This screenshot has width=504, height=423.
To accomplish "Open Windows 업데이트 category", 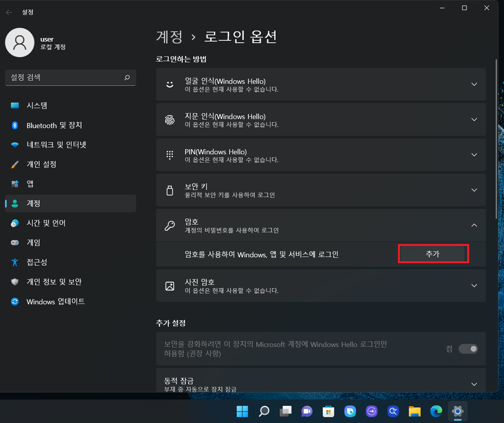I will click(x=70, y=302).
